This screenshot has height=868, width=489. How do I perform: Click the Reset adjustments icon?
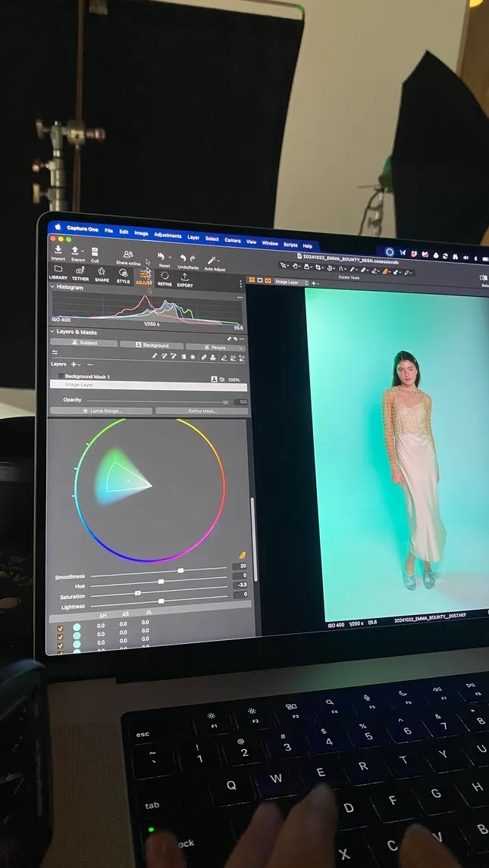pyautogui.click(x=161, y=256)
